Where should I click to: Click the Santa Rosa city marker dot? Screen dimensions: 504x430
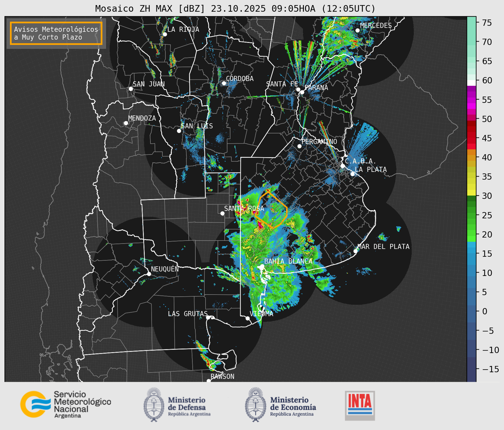coord(222,213)
